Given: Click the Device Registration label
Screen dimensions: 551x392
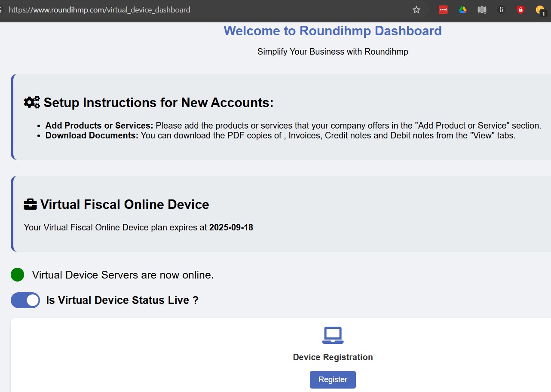Looking at the screenshot, I should coord(333,357).
